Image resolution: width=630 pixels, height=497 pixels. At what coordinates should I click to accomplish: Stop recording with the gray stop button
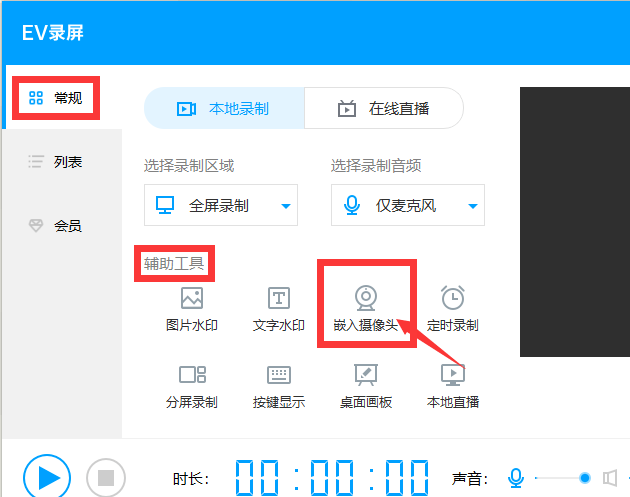(106, 478)
